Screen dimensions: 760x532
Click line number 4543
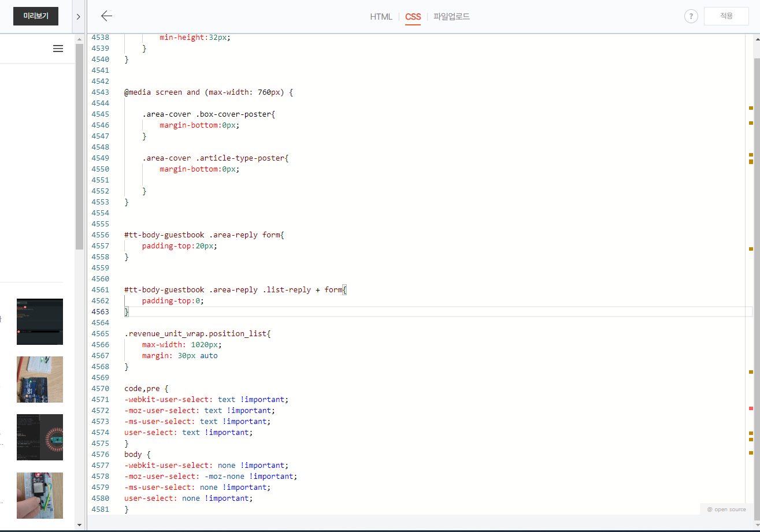100,92
